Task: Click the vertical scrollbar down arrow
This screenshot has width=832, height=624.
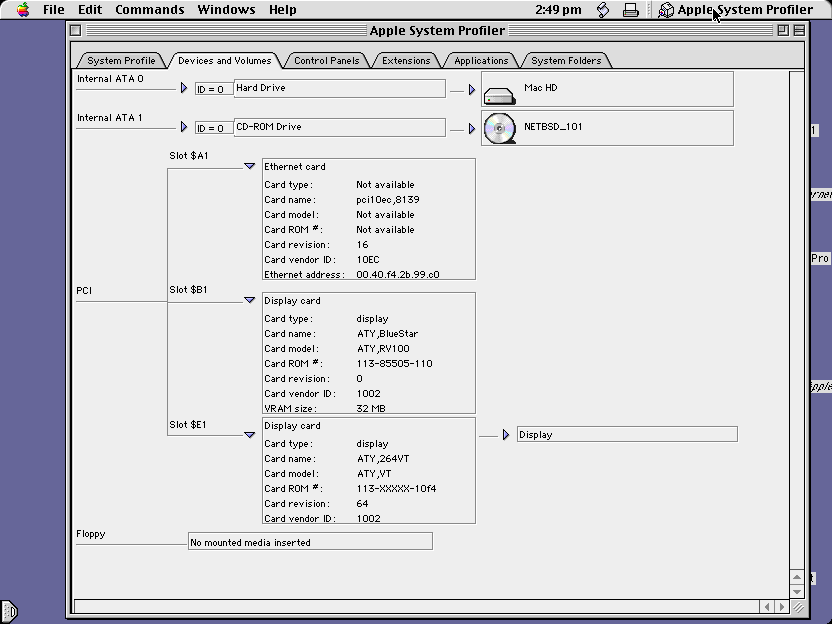Action: point(796,591)
